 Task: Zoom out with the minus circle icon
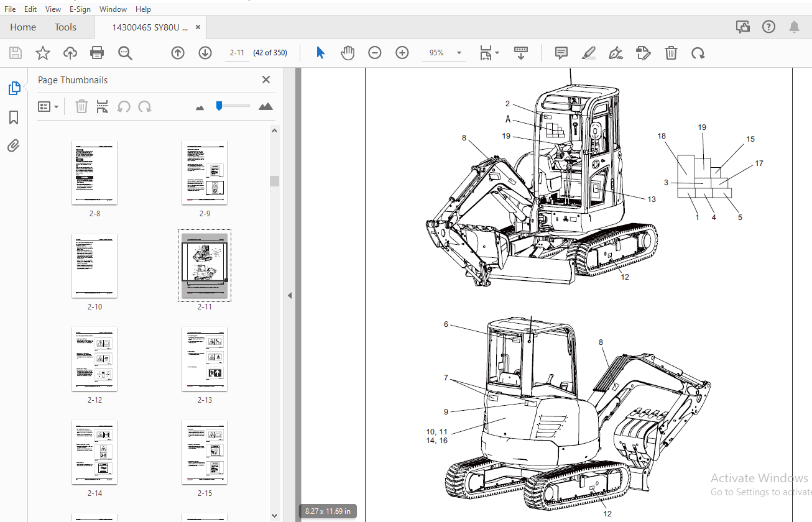[x=375, y=53]
